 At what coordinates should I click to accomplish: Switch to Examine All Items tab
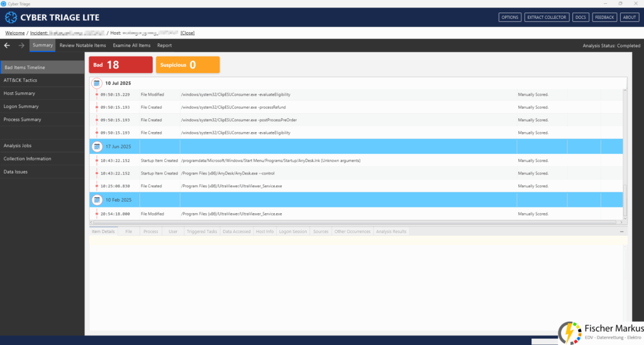click(131, 45)
